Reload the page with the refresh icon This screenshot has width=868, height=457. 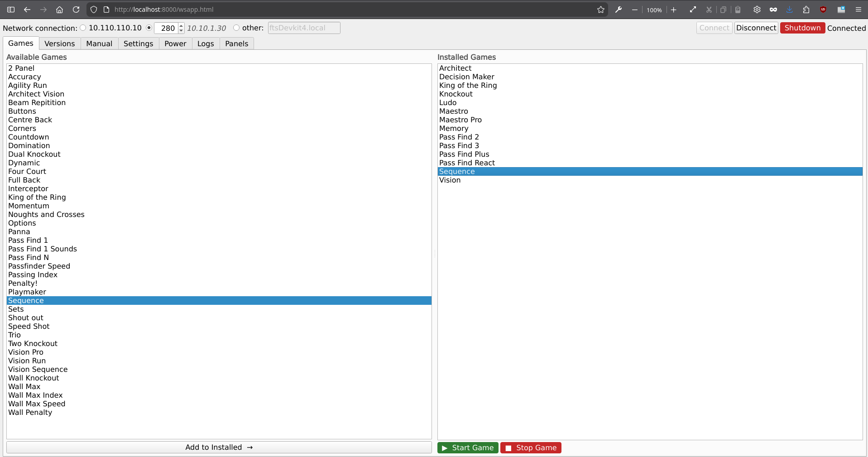tap(76, 10)
